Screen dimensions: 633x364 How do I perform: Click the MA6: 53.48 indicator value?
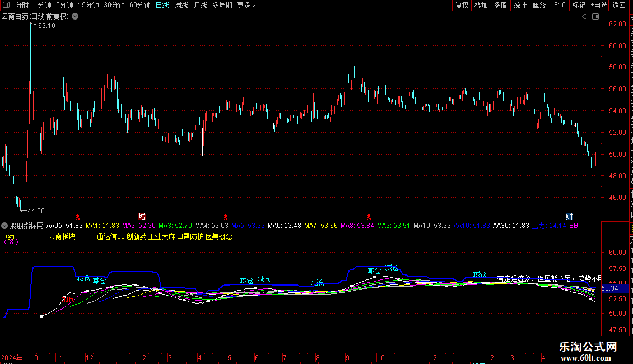(x=284, y=226)
